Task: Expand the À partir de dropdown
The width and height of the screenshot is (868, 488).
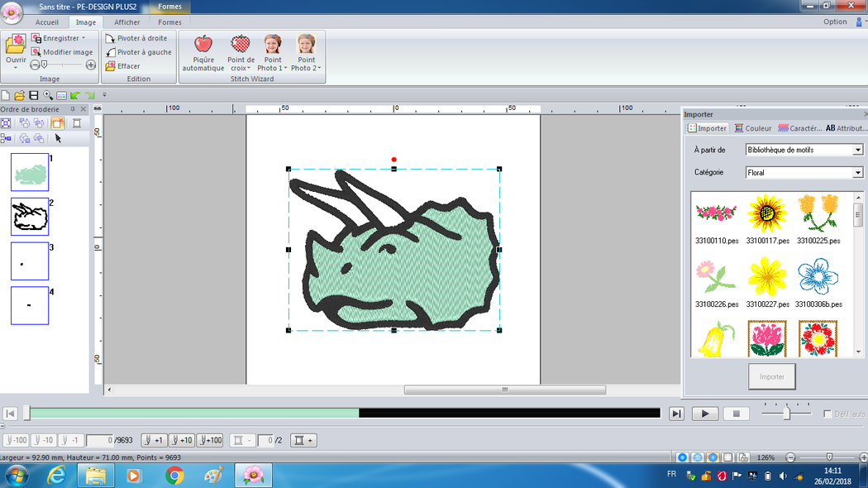Action: click(857, 151)
